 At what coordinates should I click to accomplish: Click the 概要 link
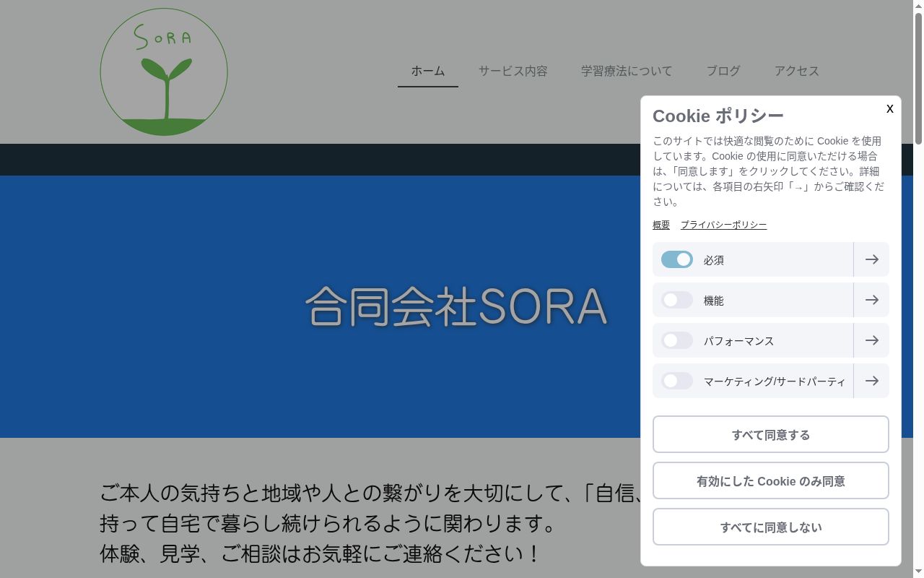[x=661, y=225]
